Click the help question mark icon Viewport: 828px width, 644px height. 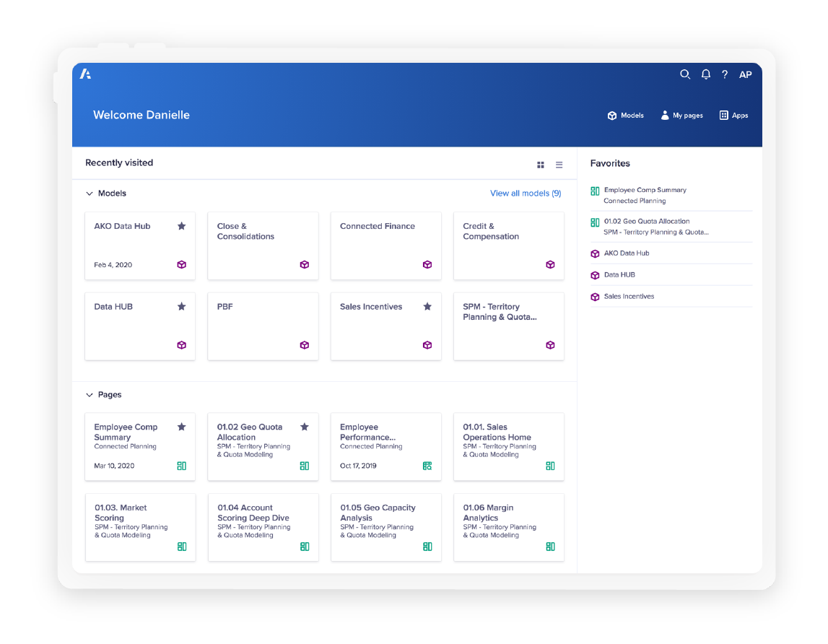(725, 74)
